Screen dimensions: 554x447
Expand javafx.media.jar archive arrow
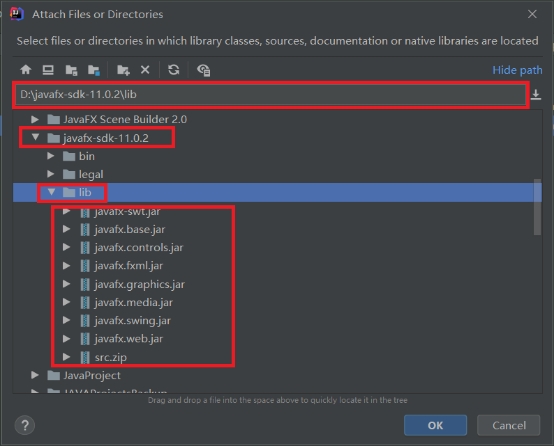(66, 302)
